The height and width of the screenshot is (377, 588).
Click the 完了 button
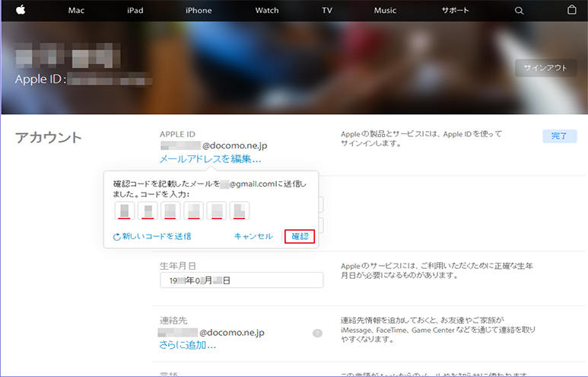coord(559,136)
